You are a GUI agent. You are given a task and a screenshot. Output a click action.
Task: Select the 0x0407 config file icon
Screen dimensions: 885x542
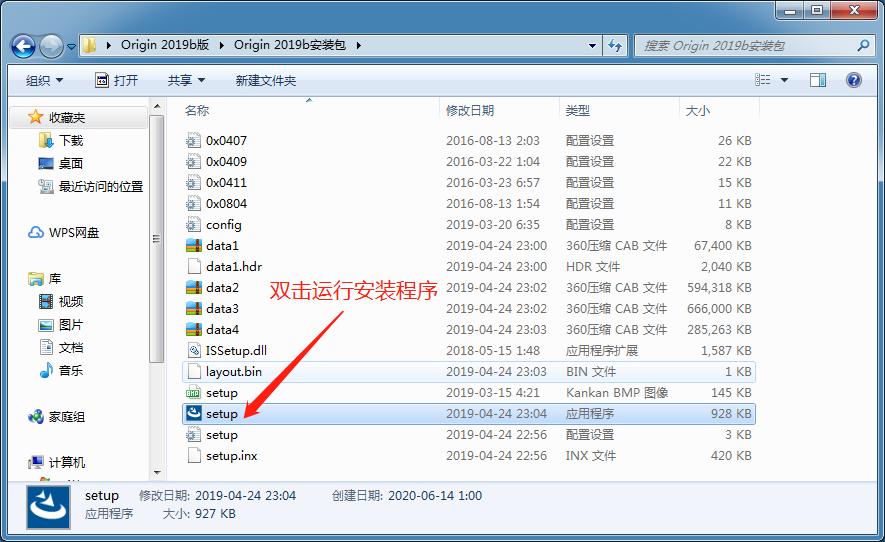[x=194, y=141]
